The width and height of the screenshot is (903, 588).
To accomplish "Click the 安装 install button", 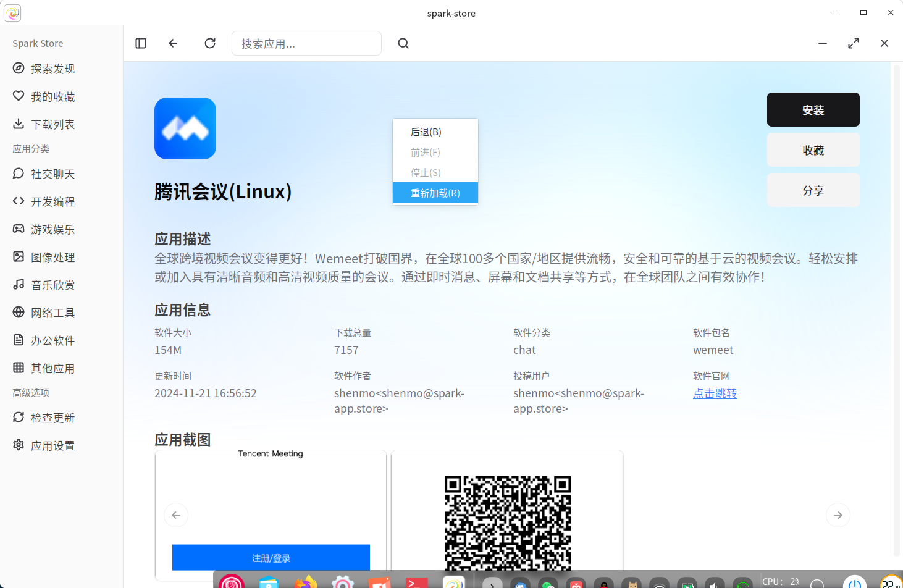I will [813, 110].
